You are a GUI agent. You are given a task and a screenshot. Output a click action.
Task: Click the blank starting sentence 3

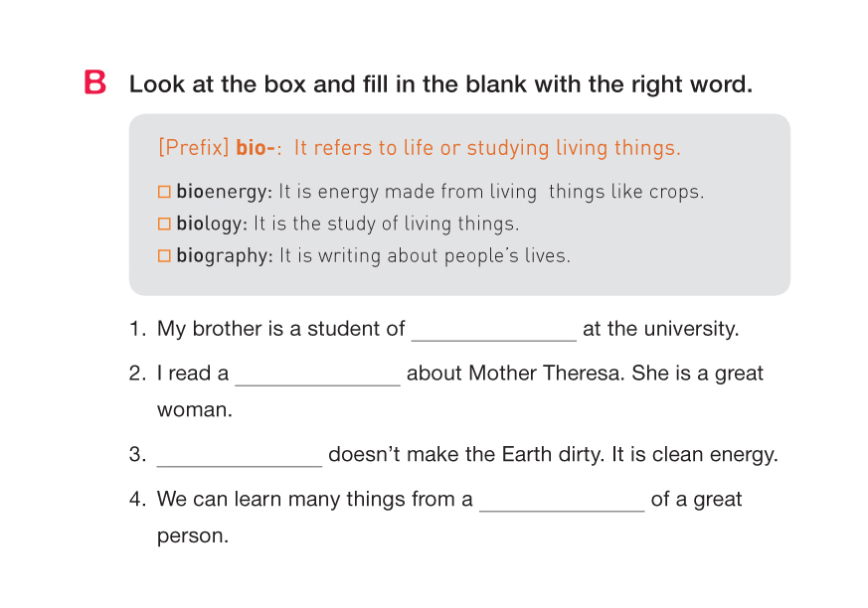(240, 457)
